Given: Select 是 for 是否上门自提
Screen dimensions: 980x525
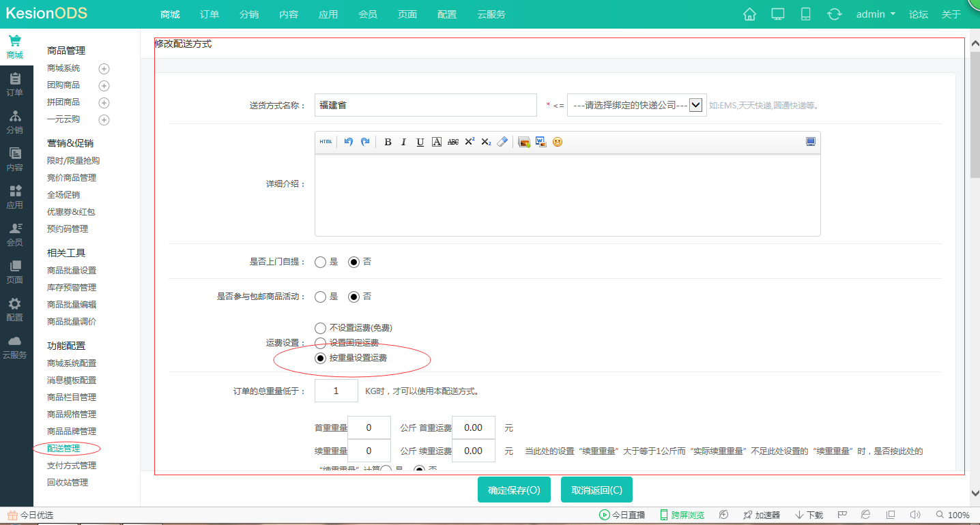Looking at the screenshot, I should tap(320, 262).
